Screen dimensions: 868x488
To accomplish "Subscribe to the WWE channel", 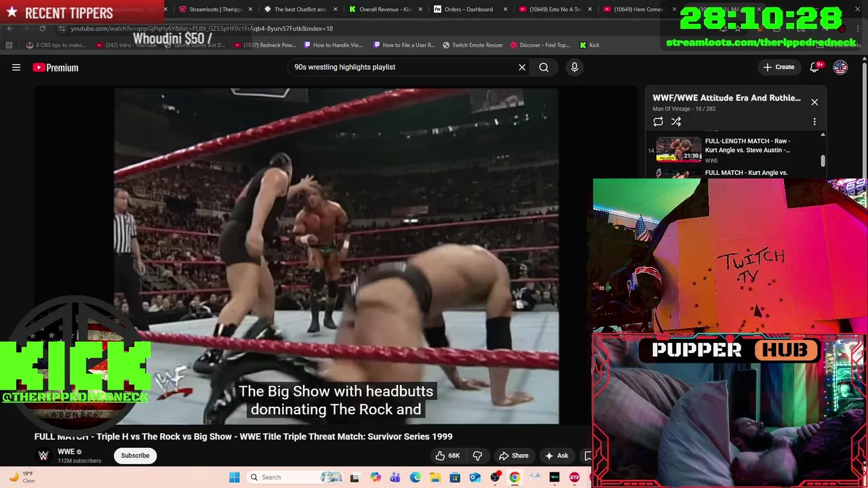I will tap(135, 455).
